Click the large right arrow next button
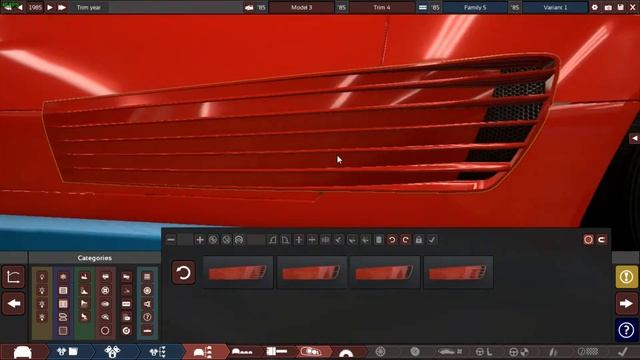Image resolution: width=640 pixels, height=360 pixels. click(626, 303)
